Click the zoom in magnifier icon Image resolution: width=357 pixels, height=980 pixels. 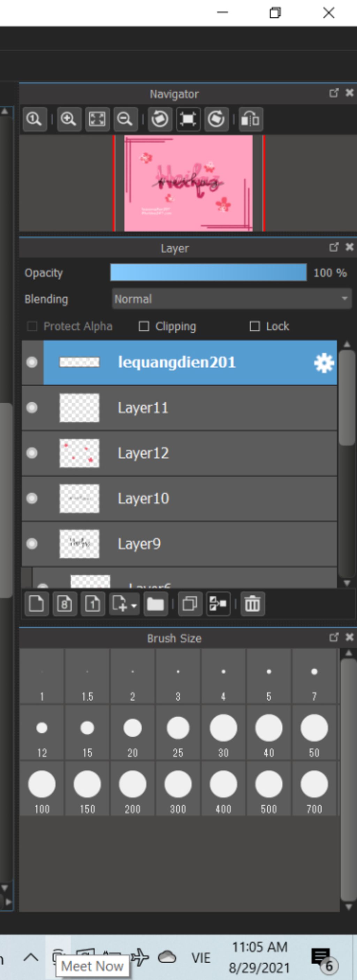[69, 120]
